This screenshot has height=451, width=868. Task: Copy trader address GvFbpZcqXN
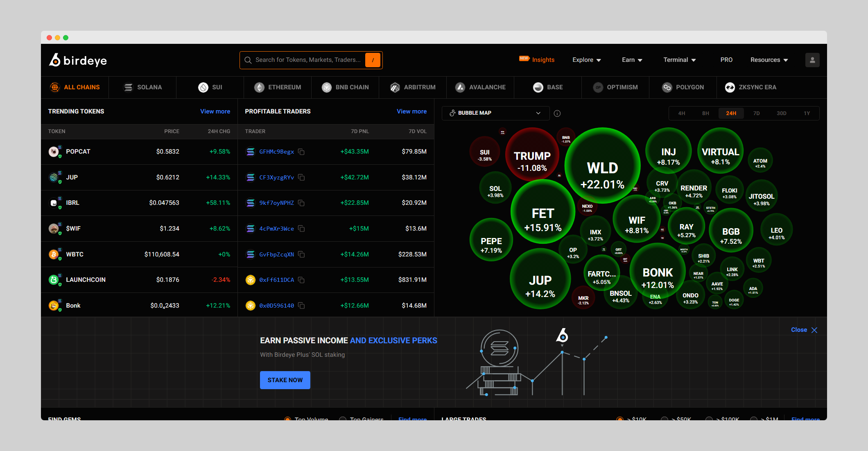pyautogui.click(x=301, y=254)
